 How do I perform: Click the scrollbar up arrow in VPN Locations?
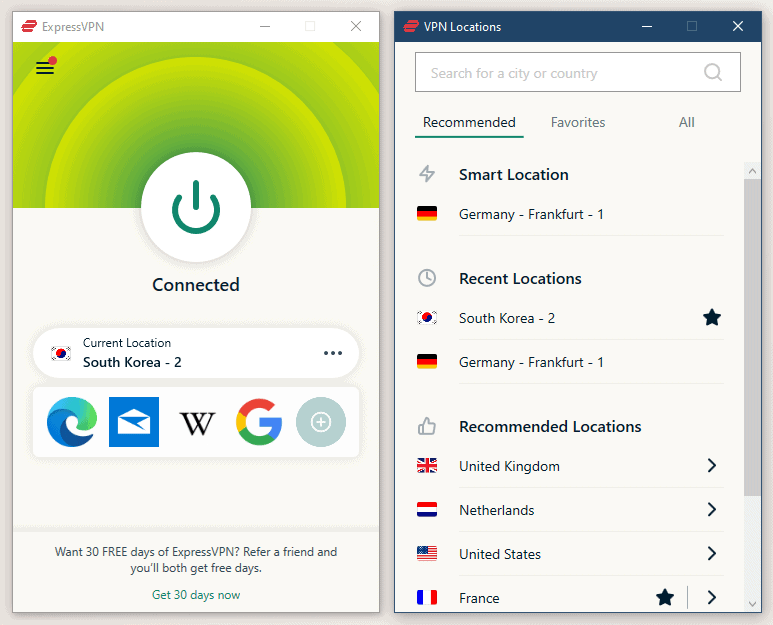click(752, 171)
